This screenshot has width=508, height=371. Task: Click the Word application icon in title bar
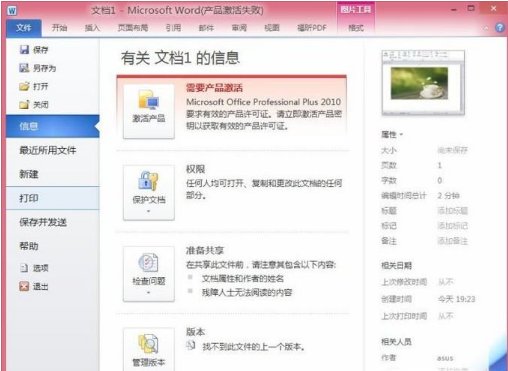[x=12, y=11]
